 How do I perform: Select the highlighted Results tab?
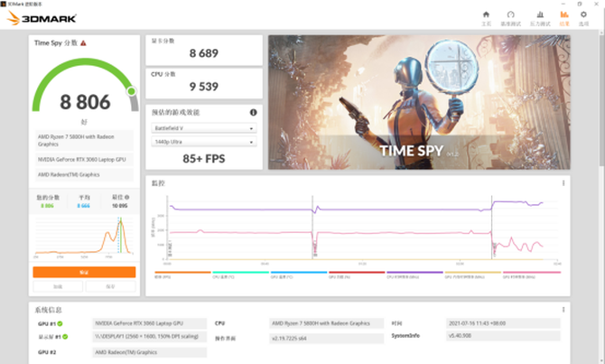tap(564, 18)
